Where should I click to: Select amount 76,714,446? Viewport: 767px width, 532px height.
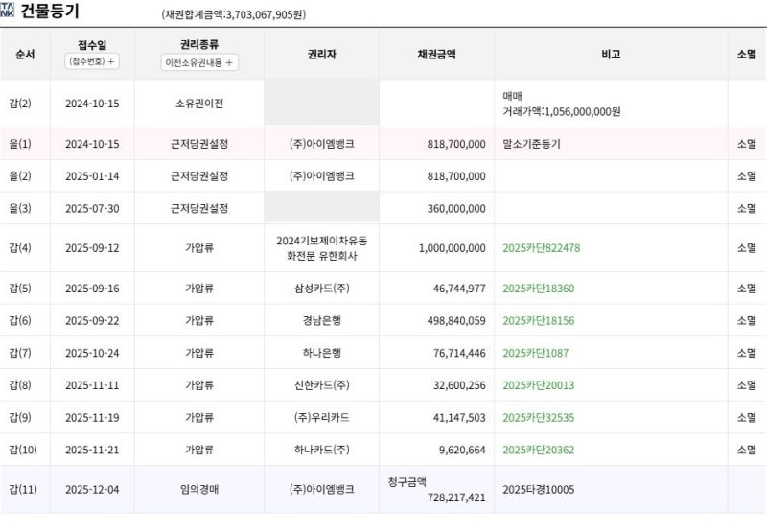pos(459,353)
